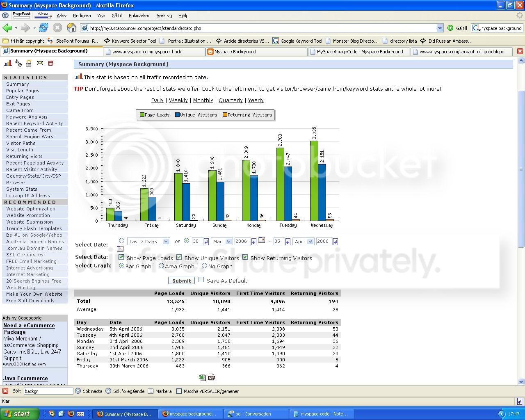Launch Firefox from the quick launch bar
This screenshot has width=525, height=420.
coord(71,414)
